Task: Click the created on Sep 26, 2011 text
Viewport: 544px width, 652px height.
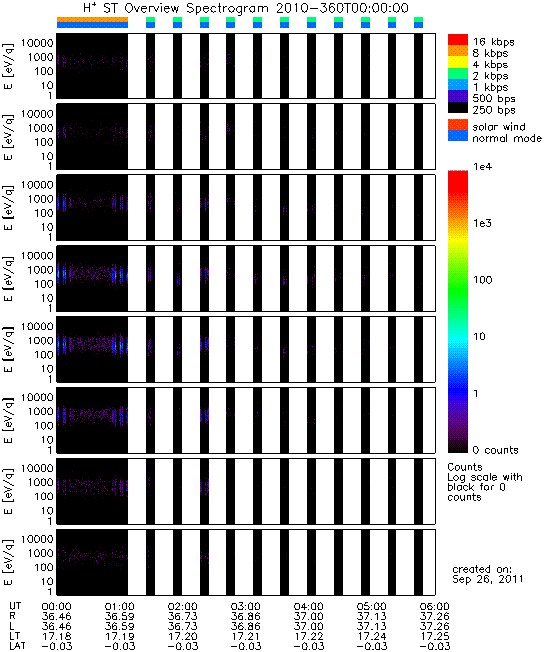Action: pos(487,574)
